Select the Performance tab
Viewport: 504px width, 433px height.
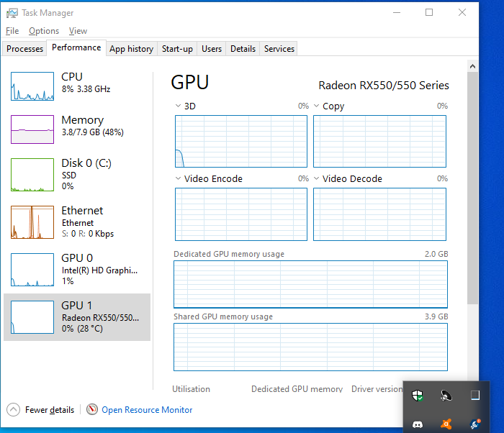pos(76,47)
